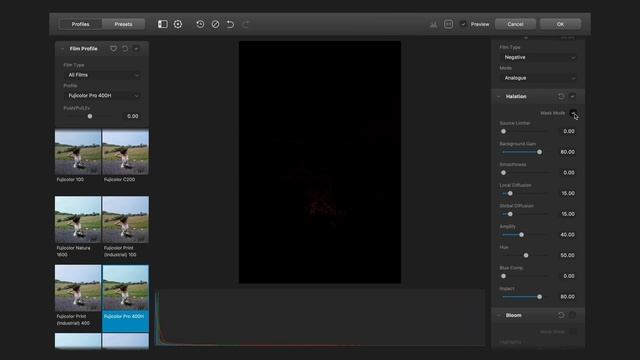Click the Background Gain slider handle
Viewport: 640px width, 360px height.
pos(540,152)
